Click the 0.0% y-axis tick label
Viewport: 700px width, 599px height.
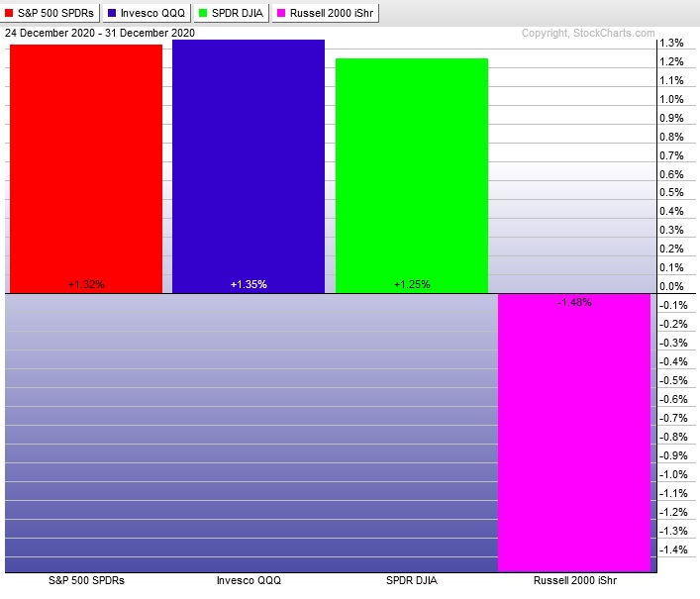coord(671,286)
